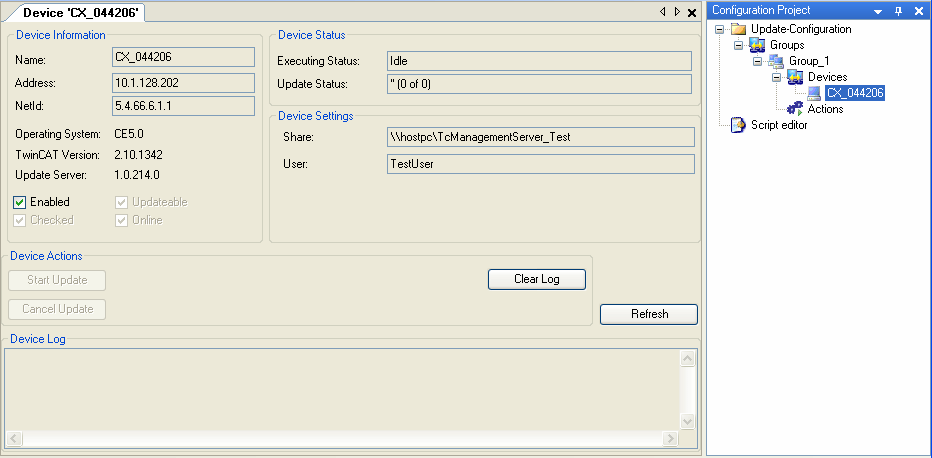Click the Executing Status field Idle
The height and width of the screenshot is (458, 932).
tap(539, 61)
